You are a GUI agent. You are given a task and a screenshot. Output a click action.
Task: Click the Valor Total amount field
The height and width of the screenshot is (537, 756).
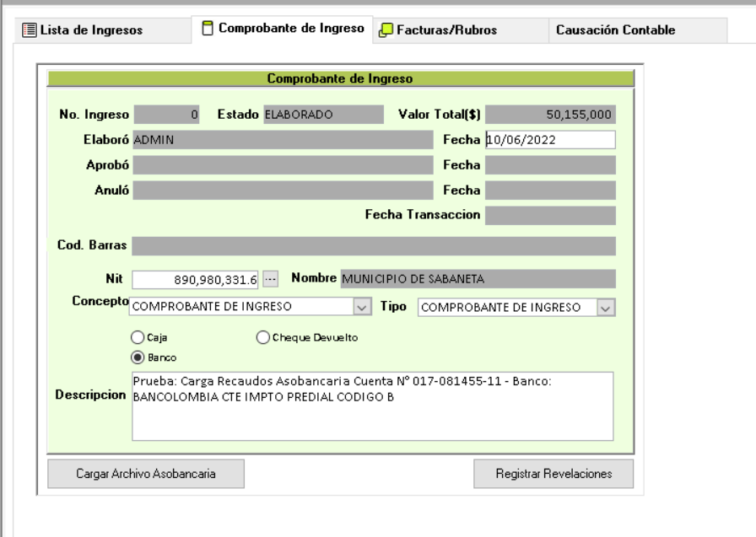(550, 114)
